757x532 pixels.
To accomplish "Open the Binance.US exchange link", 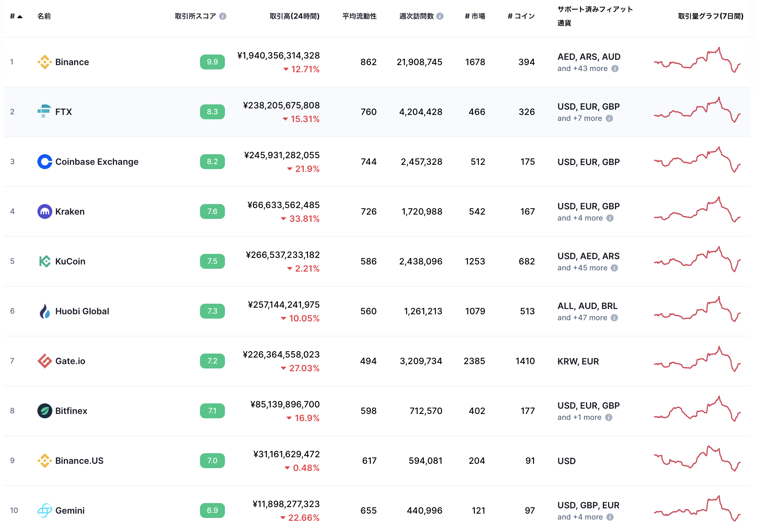I will (79, 460).
